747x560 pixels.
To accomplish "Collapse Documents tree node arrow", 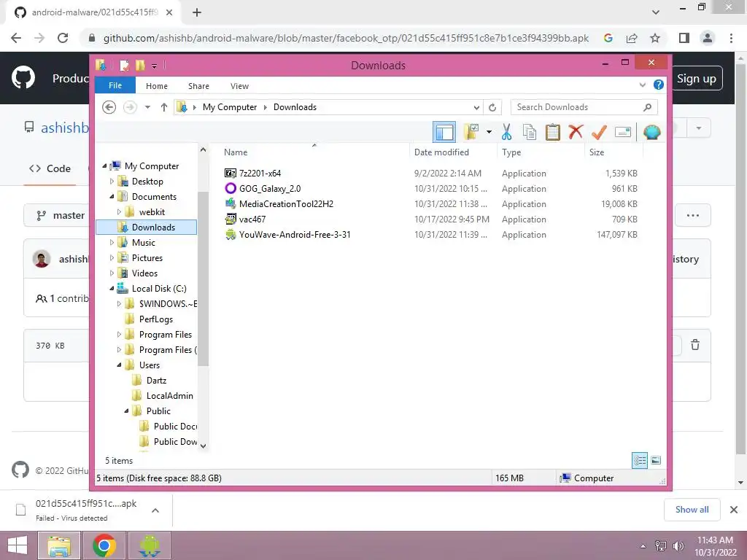I will point(112,197).
